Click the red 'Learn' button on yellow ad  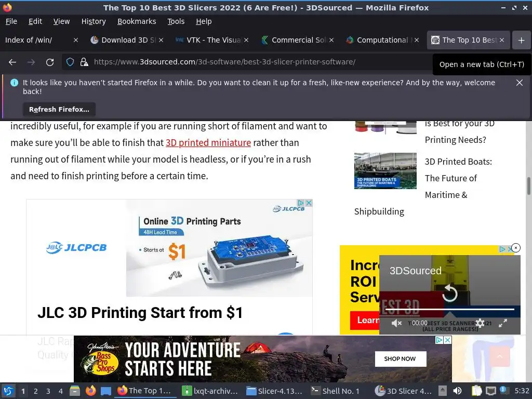[365, 320]
